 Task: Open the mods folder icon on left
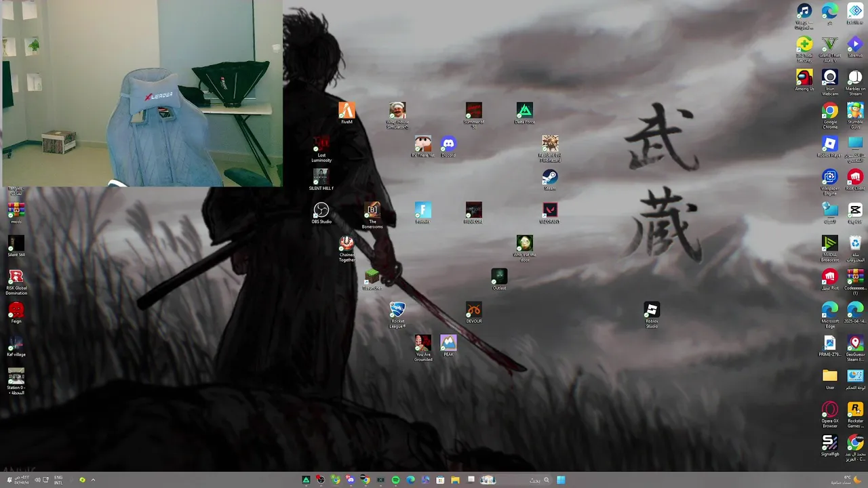[16, 213]
